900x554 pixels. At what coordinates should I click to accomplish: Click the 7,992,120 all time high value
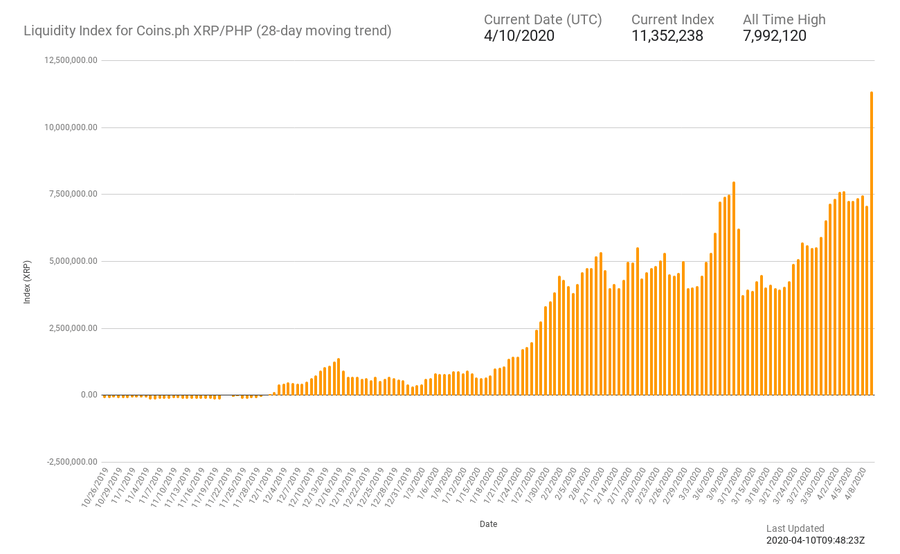(x=774, y=36)
